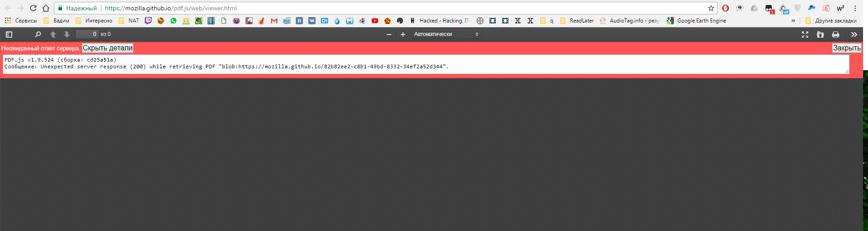This screenshot has height=231, width=868.
Task: Open the Другие закладки folder
Action: (831, 21)
